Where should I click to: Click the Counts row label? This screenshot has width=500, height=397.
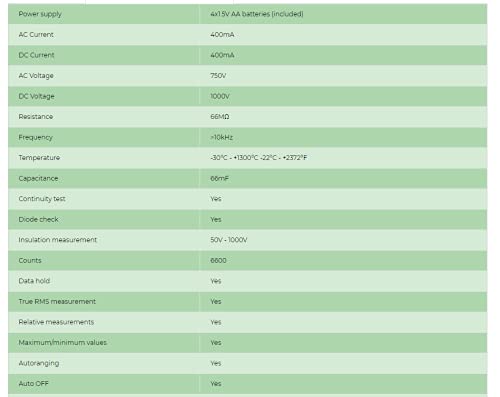click(30, 260)
